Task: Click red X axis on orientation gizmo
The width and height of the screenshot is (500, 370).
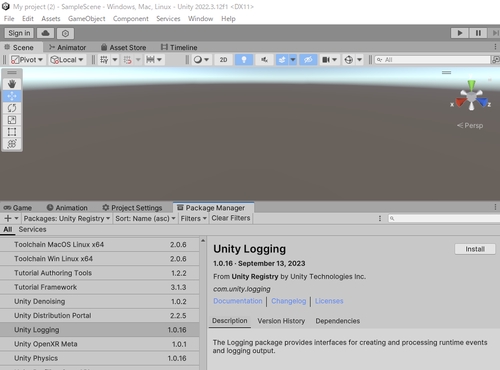Action: tap(460, 102)
